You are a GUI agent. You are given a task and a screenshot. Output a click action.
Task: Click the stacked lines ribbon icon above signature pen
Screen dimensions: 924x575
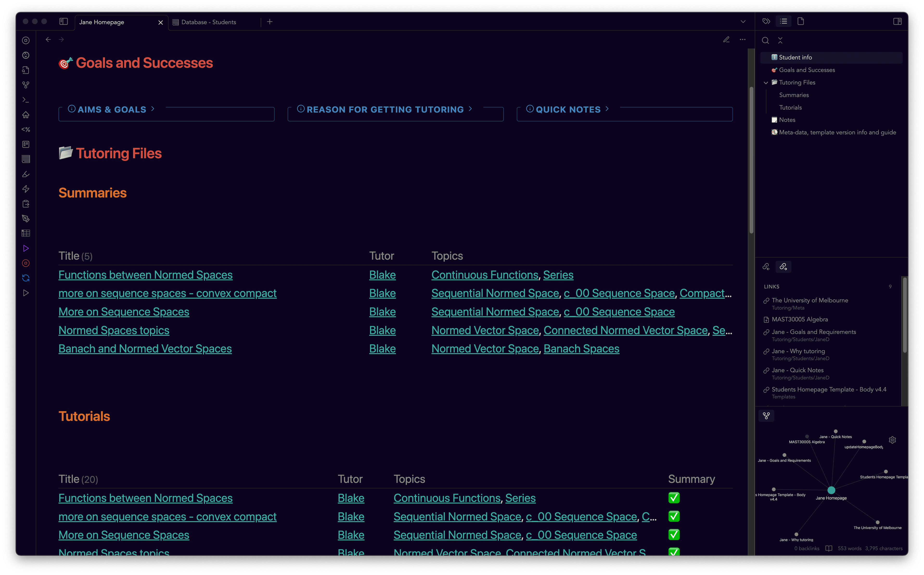pos(26,159)
